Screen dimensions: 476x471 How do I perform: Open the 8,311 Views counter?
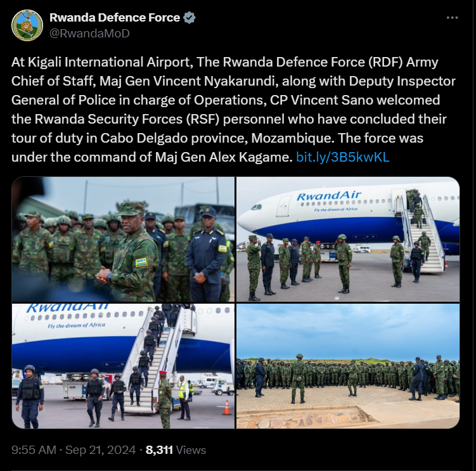pos(176,449)
